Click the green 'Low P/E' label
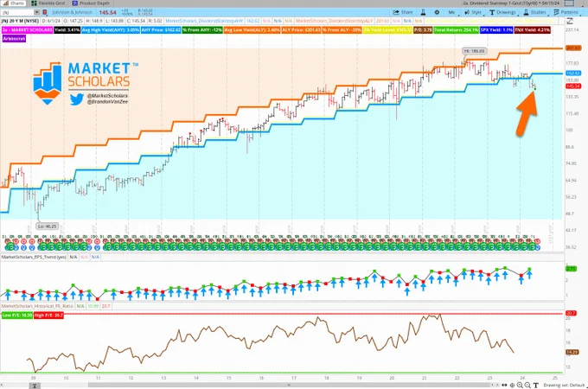The width and height of the screenshot is (588, 389). pyautogui.click(x=17, y=316)
